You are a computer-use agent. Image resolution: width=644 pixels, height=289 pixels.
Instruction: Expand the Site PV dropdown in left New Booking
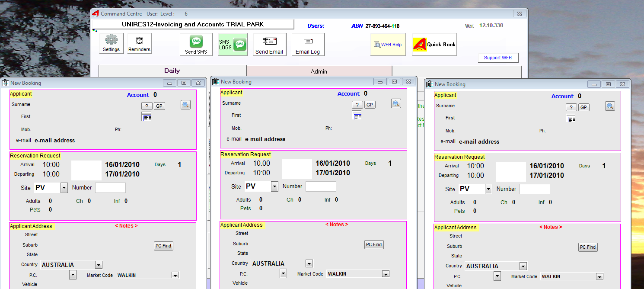pyautogui.click(x=64, y=188)
